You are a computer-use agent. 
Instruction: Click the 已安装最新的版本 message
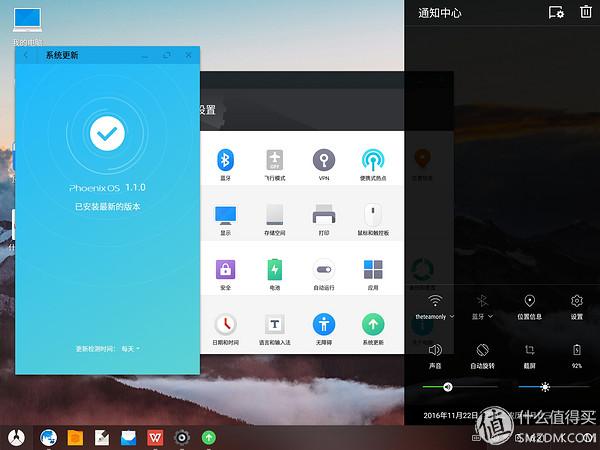108,207
